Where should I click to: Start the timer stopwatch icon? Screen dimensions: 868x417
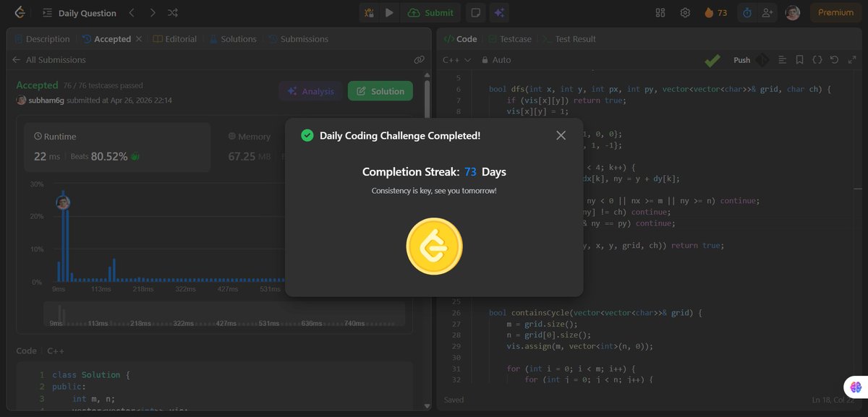point(747,12)
